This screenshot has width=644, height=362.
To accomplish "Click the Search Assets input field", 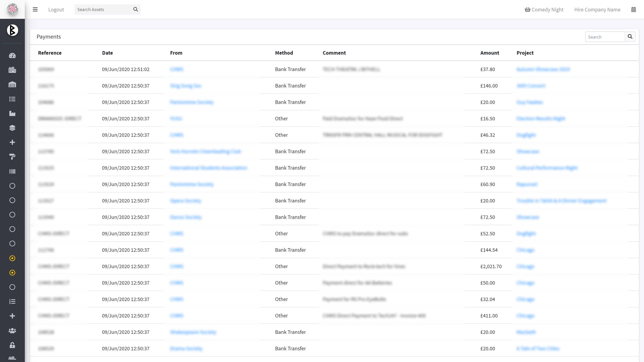I will coord(102,10).
